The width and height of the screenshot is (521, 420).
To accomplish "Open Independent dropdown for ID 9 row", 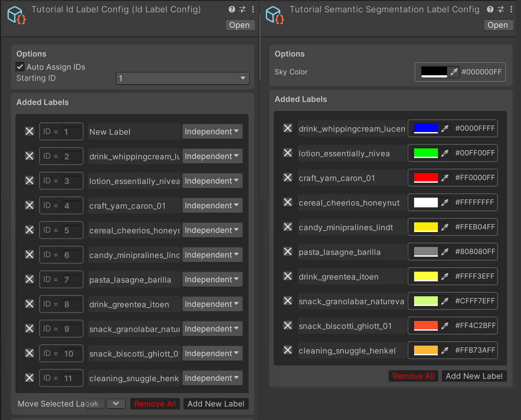I will tap(212, 328).
